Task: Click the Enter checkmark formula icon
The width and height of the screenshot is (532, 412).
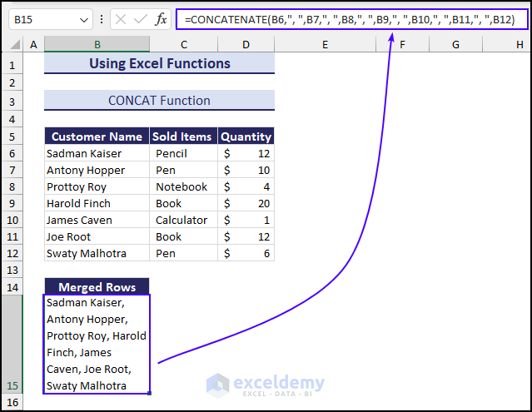Action: pyautogui.click(x=140, y=19)
